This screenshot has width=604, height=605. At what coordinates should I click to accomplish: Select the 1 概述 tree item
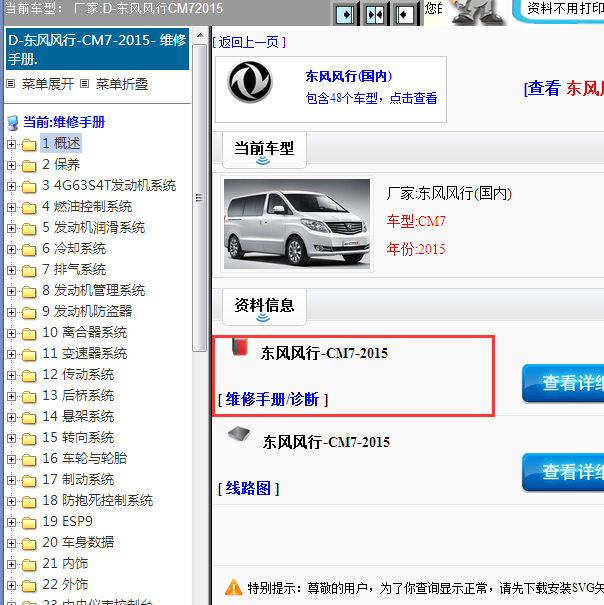click(61, 143)
